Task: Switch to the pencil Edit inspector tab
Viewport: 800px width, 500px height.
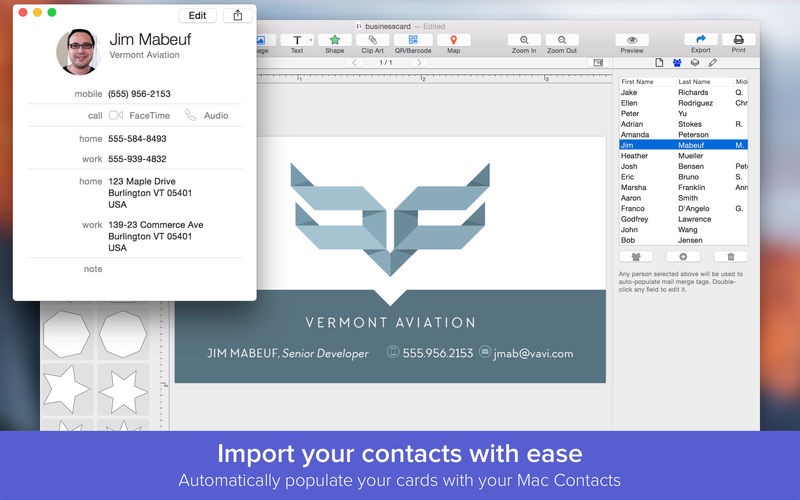Action: [713, 62]
